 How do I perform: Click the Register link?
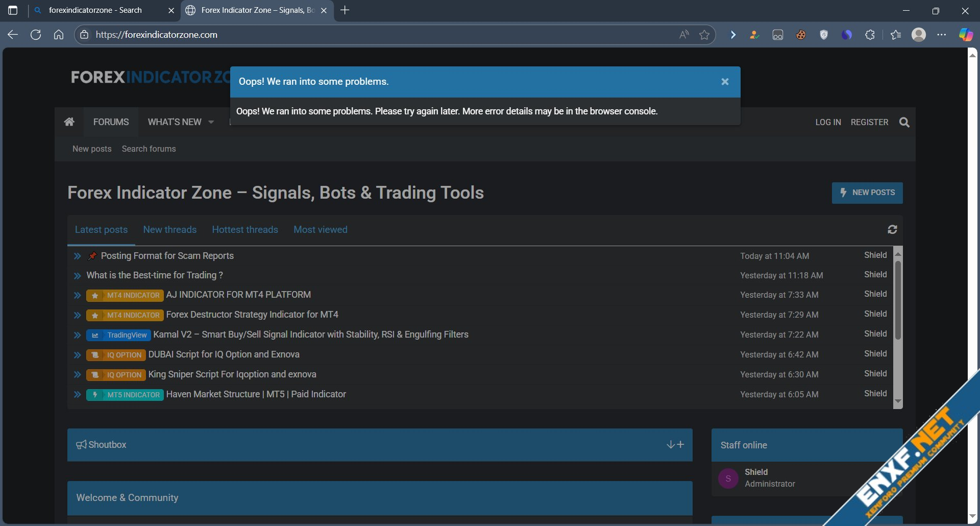(869, 122)
